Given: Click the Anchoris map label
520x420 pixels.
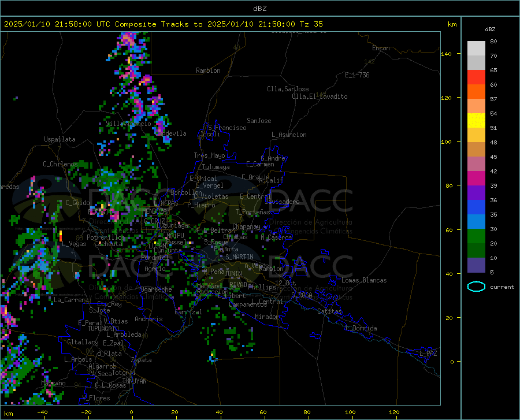Looking at the screenshot, I should click(x=148, y=319).
